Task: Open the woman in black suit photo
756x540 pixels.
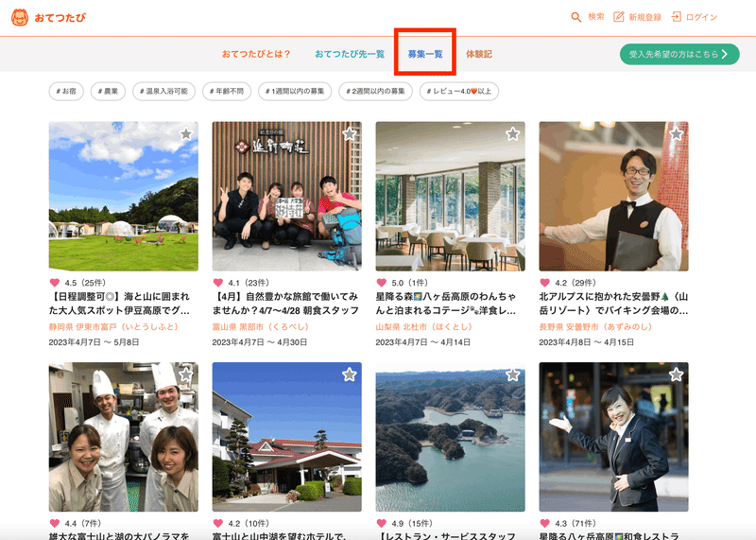Action: pyautogui.click(x=613, y=437)
